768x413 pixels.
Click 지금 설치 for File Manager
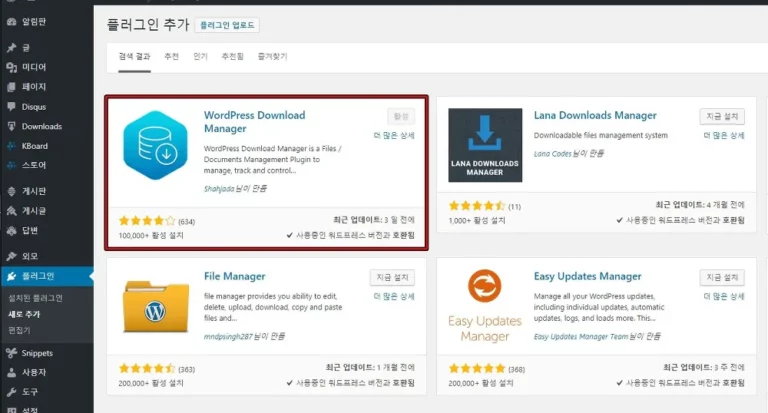coord(392,277)
